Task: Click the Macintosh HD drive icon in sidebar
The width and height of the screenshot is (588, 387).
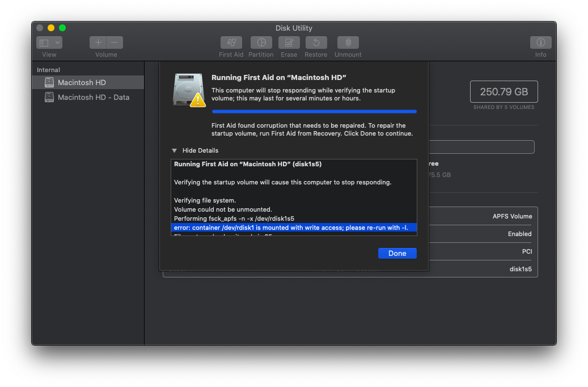Action: [49, 82]
